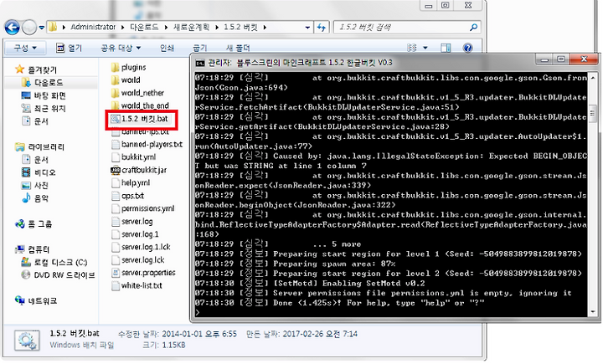603x364 pixels.
Task: Select 즐겨찾기 in the navigation pane
Action: 36,69
